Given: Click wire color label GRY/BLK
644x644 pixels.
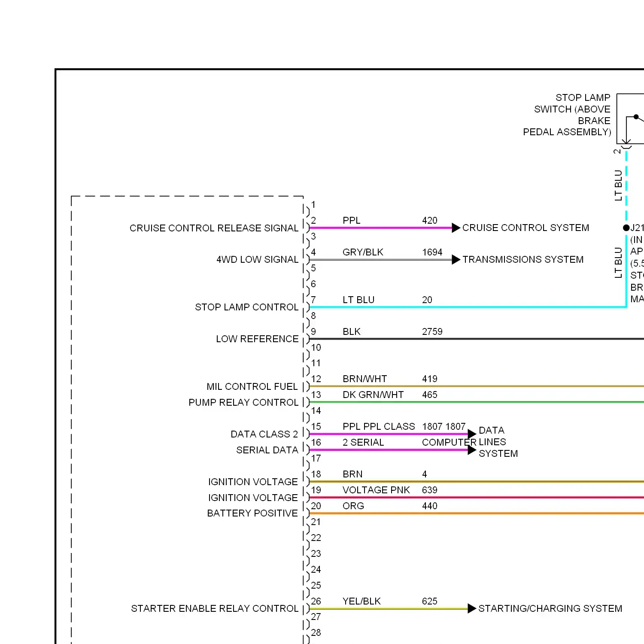Looking at the screenshot, I should tap(363, 252).
